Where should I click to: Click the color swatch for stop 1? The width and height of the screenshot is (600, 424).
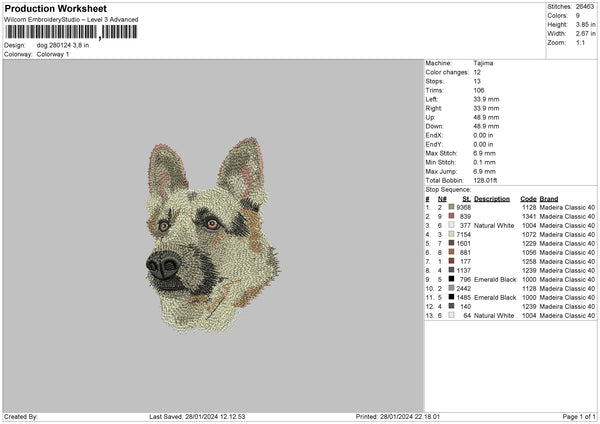(453, 207)
